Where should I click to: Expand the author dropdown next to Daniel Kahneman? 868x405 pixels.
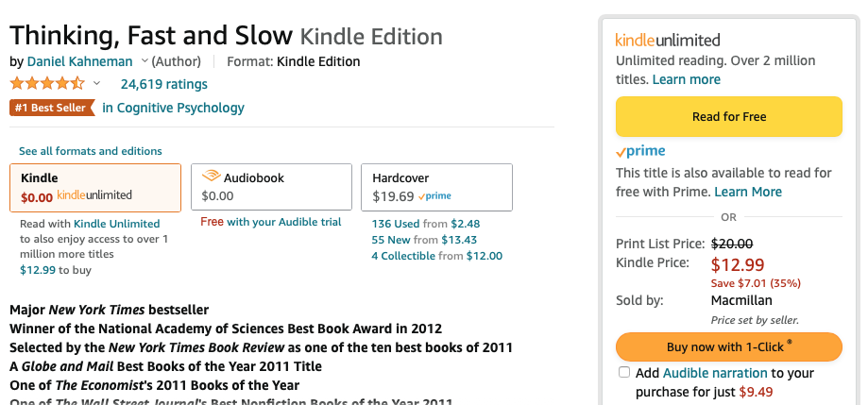point(145,60)
